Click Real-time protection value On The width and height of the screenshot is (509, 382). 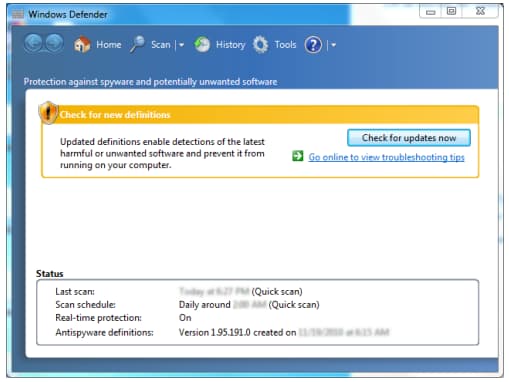(185, 318)
